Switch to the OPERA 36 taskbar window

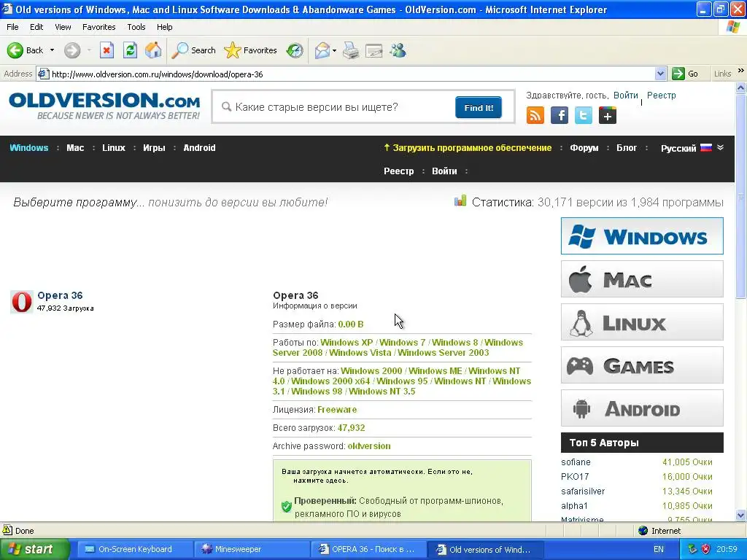pos(368,549)
